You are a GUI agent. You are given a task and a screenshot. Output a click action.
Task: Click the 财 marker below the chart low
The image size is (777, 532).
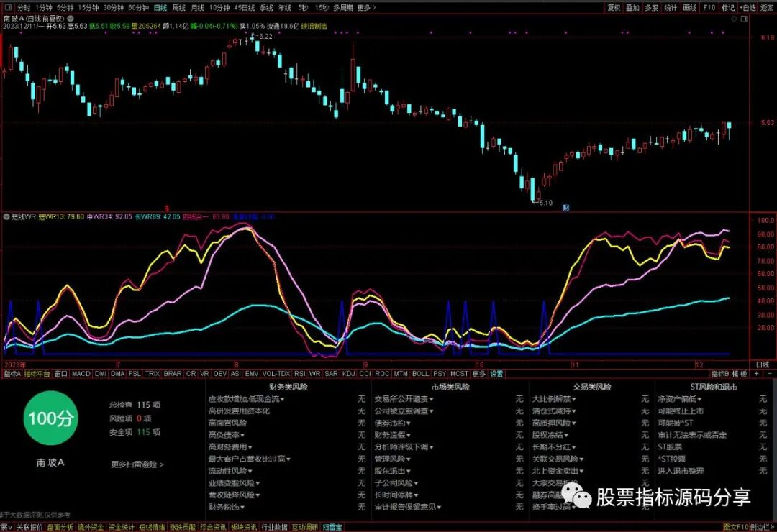click(x=566, y=208)
